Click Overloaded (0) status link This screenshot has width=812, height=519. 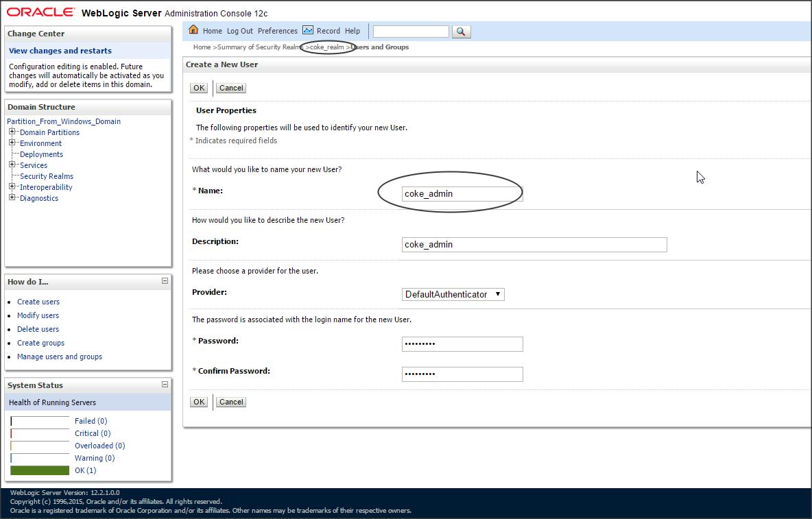point(100,446)
